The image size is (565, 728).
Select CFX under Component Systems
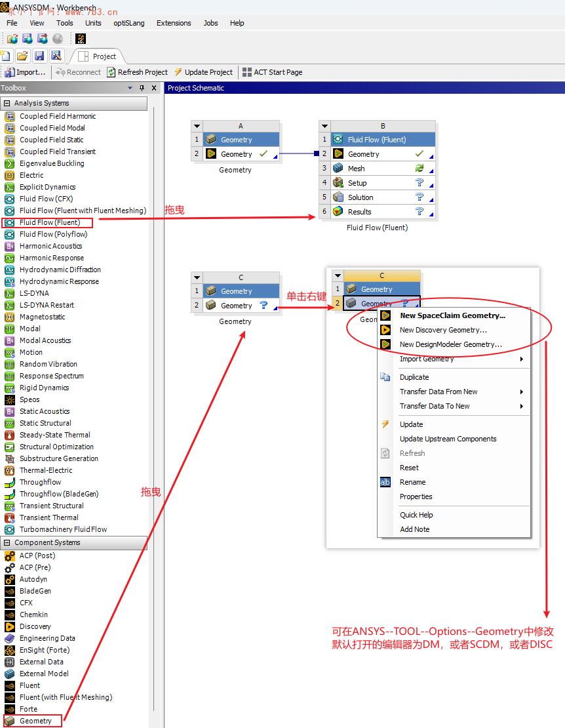pyautogui.click(x=29, y=603)
